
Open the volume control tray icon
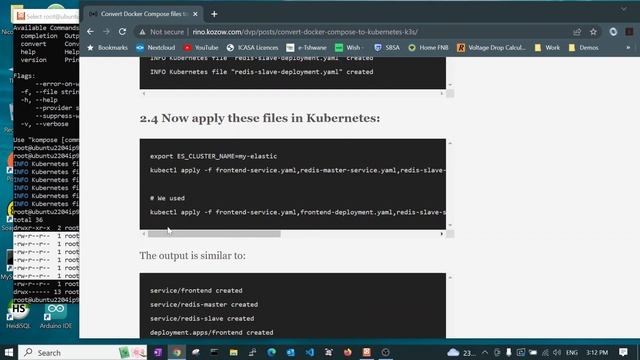pyautogui.click(x=557, y=352)
